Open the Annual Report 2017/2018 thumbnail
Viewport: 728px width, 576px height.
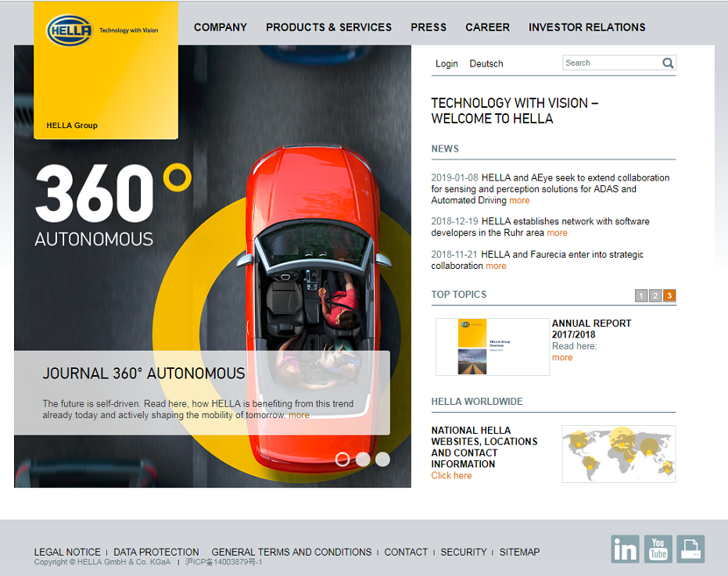click(x=493, y=347)
